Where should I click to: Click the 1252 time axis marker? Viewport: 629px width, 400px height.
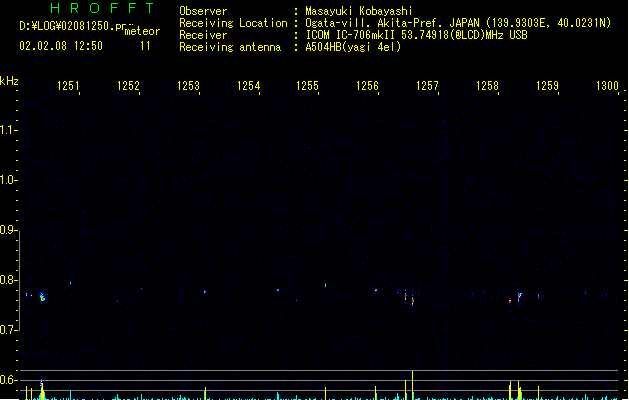[x=128, y=86]
